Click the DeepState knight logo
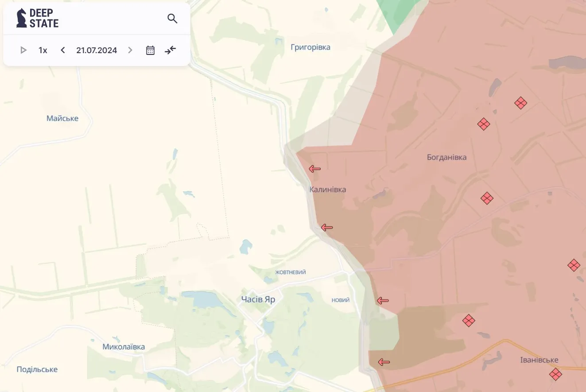 (21, 18)
